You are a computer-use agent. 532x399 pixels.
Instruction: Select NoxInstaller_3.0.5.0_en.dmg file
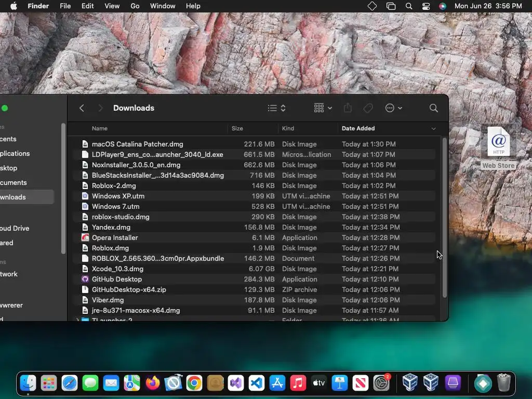[255, 165]
